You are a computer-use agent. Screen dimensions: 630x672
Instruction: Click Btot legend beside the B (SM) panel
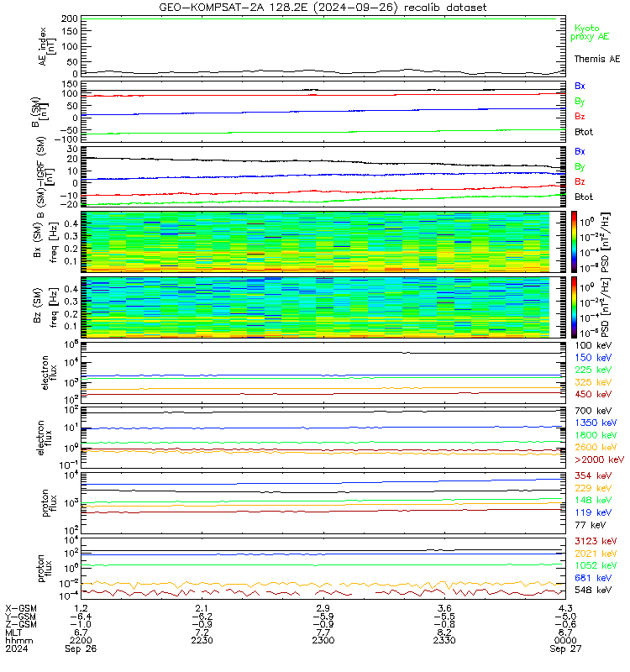(x=583, y=132)
